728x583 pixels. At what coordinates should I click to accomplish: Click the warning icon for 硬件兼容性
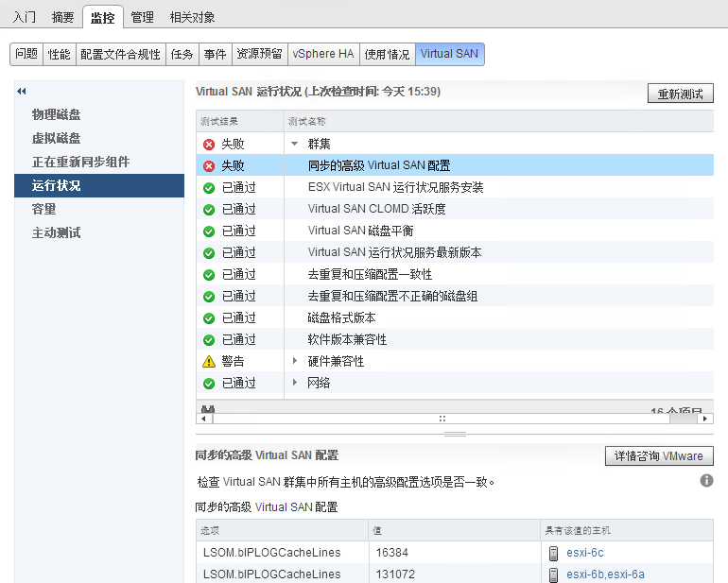209,362
